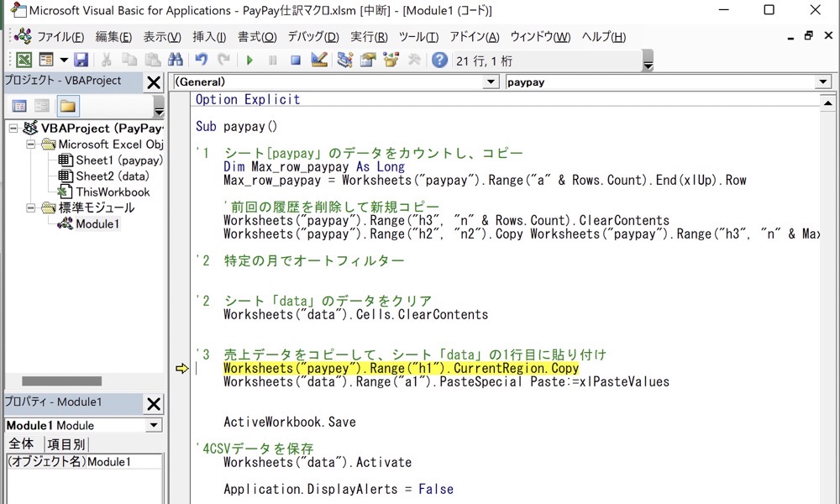
Task: Click the Sub paypay() code line
Action: click(236, 126)
